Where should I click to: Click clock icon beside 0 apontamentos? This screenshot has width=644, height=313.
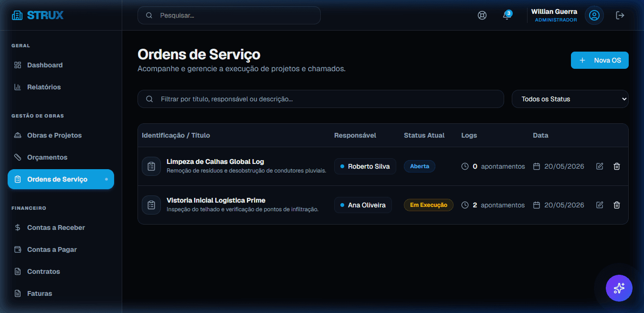pyautogui.click(x=465, y=166)
